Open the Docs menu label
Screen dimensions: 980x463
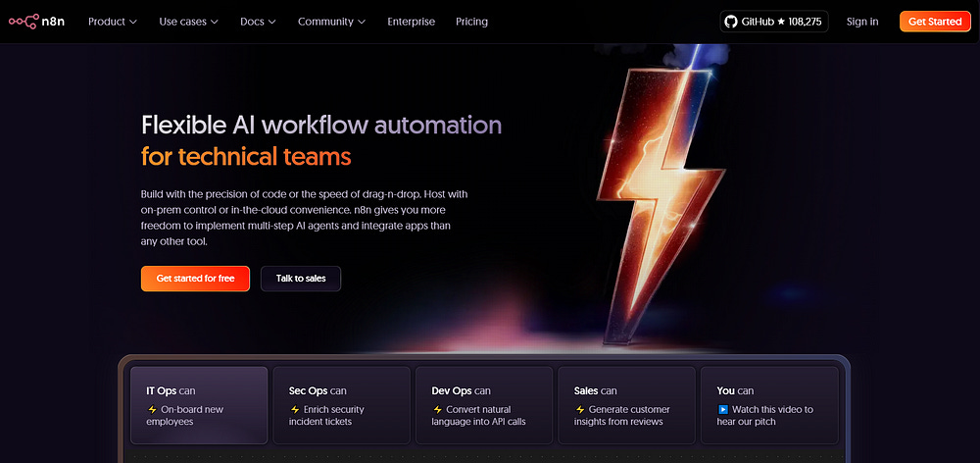tap(253, 22)
